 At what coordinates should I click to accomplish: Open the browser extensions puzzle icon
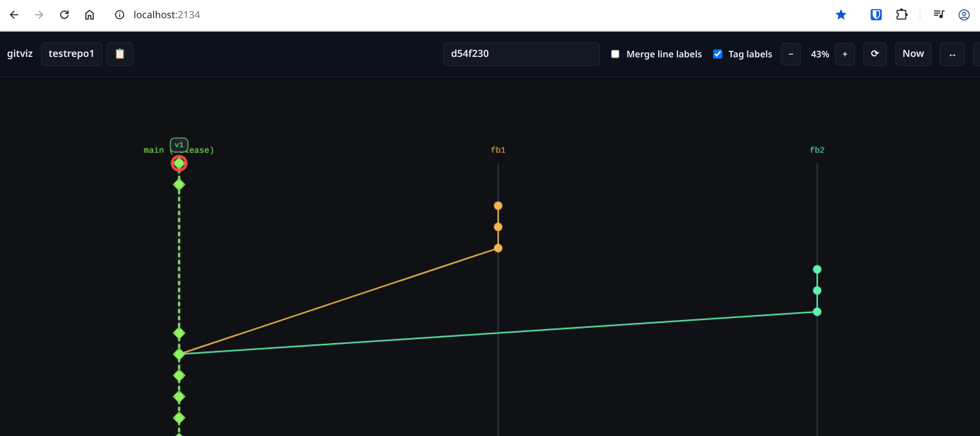click(x=901, y=14)
